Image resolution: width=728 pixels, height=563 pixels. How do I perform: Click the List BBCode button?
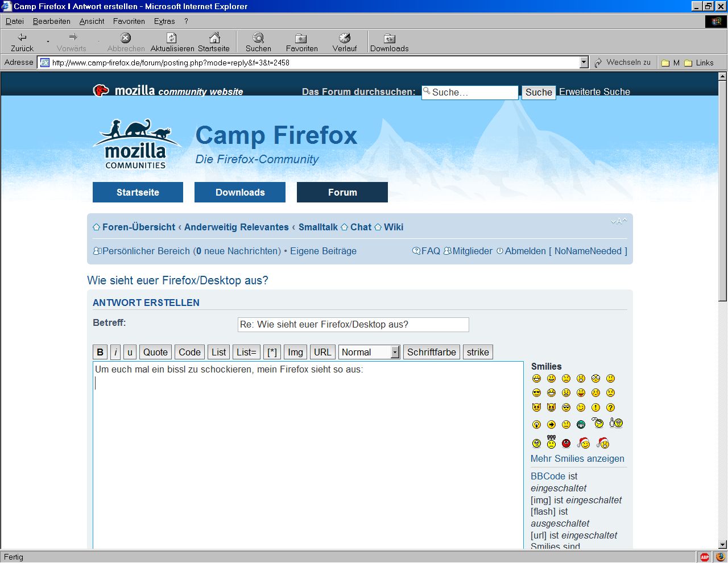tap(219, 352)
